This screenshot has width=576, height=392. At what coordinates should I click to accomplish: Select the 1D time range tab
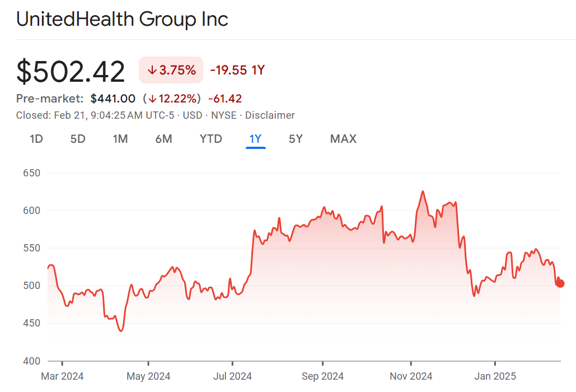point(36,139)
